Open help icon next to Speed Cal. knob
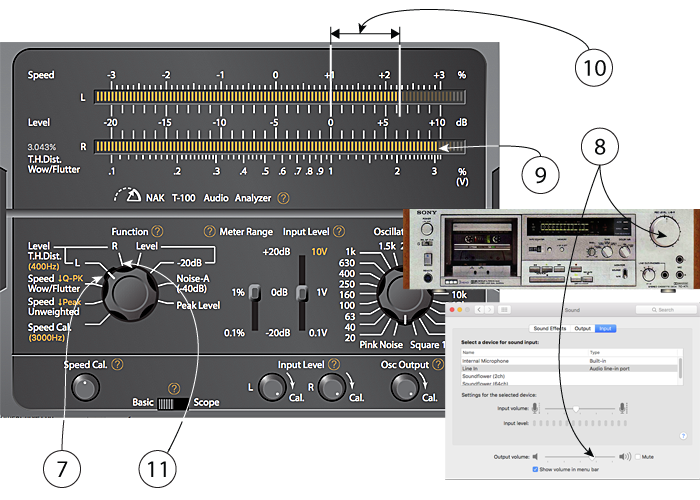Screen dimensions: 700x500 [x=117, y=364]
